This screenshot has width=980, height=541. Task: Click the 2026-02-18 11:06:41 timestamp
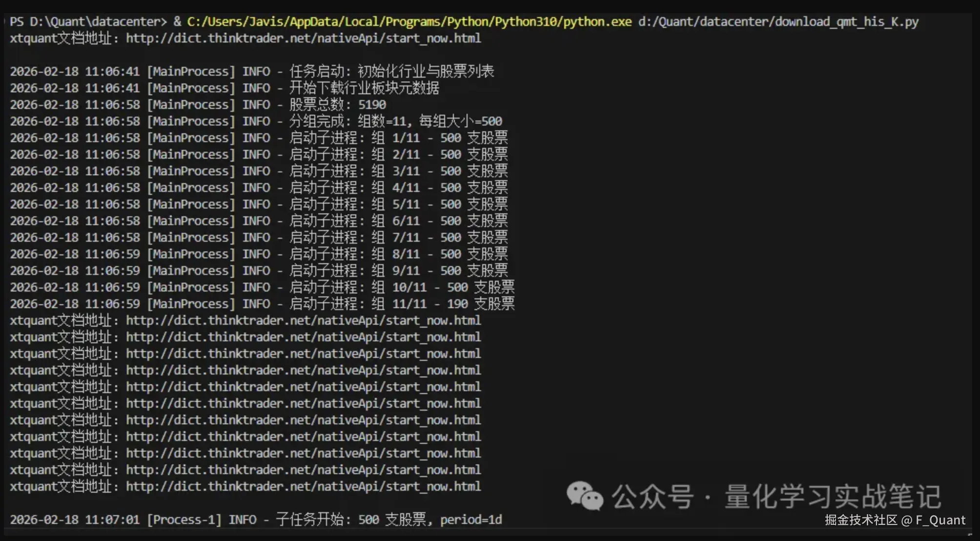(x=74, y=71)
